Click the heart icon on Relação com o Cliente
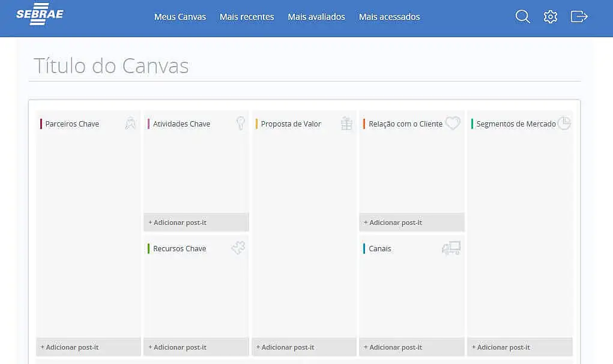613x364 pixels. (453, 123)
